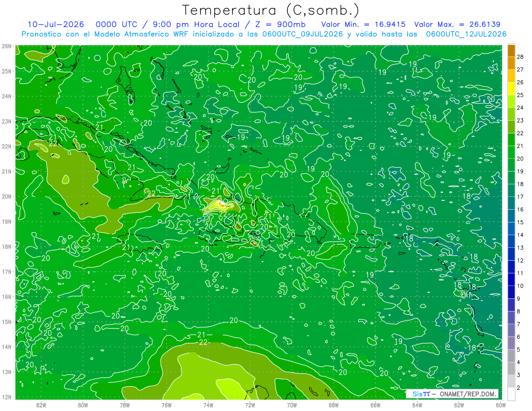Image resolution: width=532 pixels, height=411 pixels.
Task: Click the 68W longitude axis label
Action: [334, 404]
